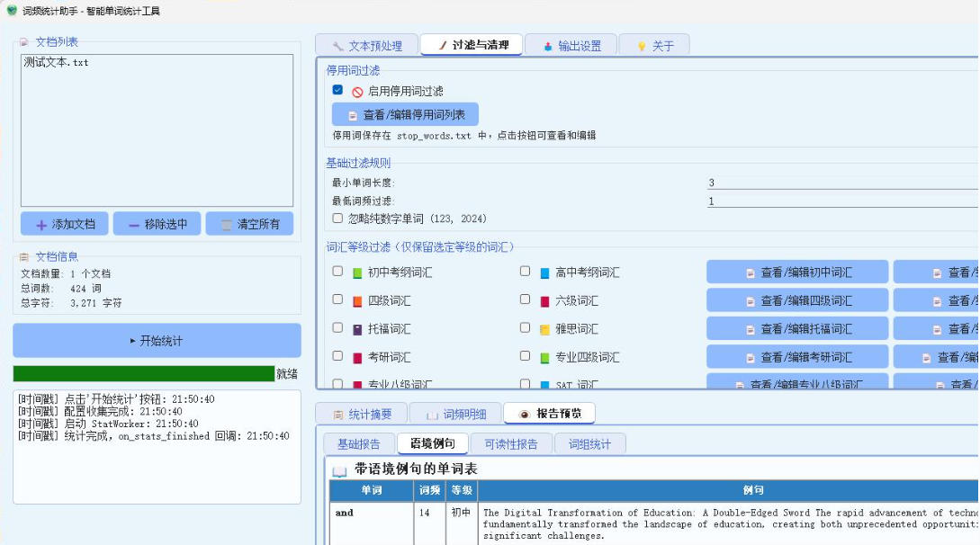Click the red stop-word filter icon

click(x=357, y=92)
